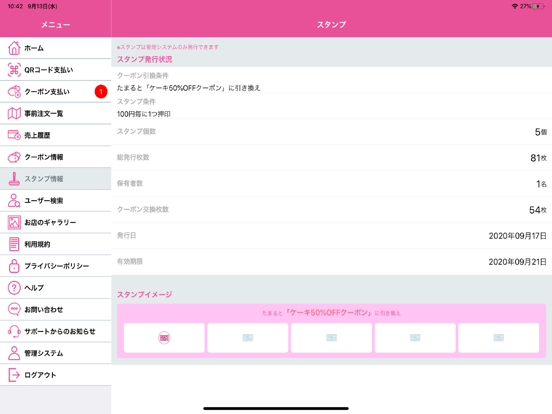The width and height of the screenshot is (552, 414).
Task: Open ユーザー検索 menu item
Action: click(x=56, y=200)
